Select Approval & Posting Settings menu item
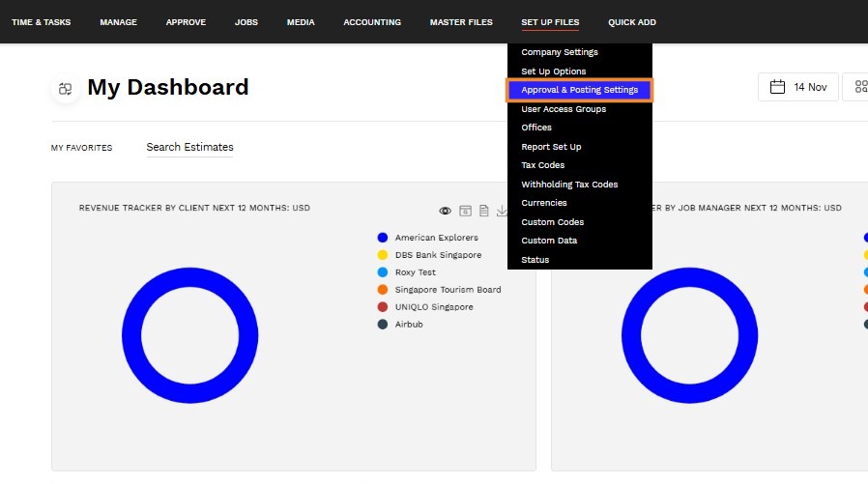The image size is (868, 484). pos(580,90)
